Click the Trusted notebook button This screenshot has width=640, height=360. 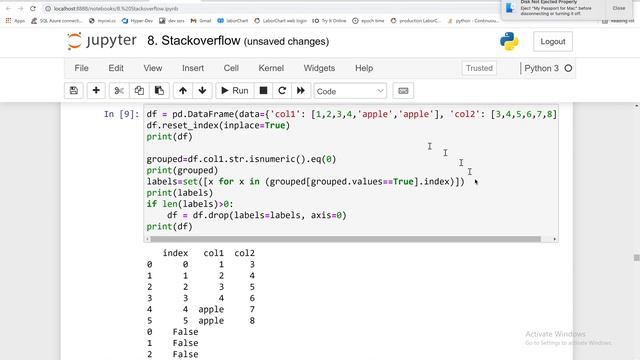coord(479,68)
